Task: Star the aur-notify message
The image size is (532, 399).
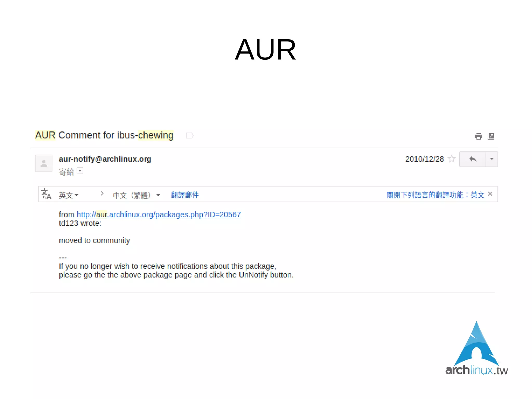Action: click(452, 159)
